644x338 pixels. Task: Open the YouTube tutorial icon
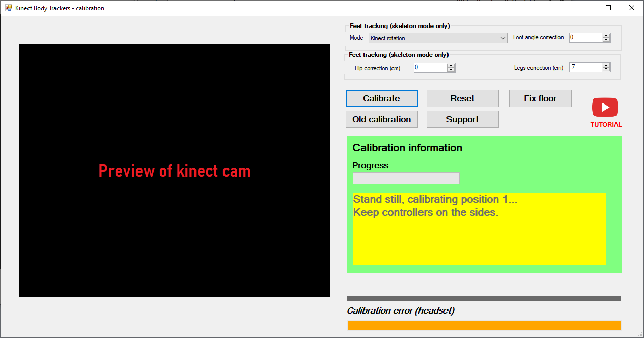[605, 107]
